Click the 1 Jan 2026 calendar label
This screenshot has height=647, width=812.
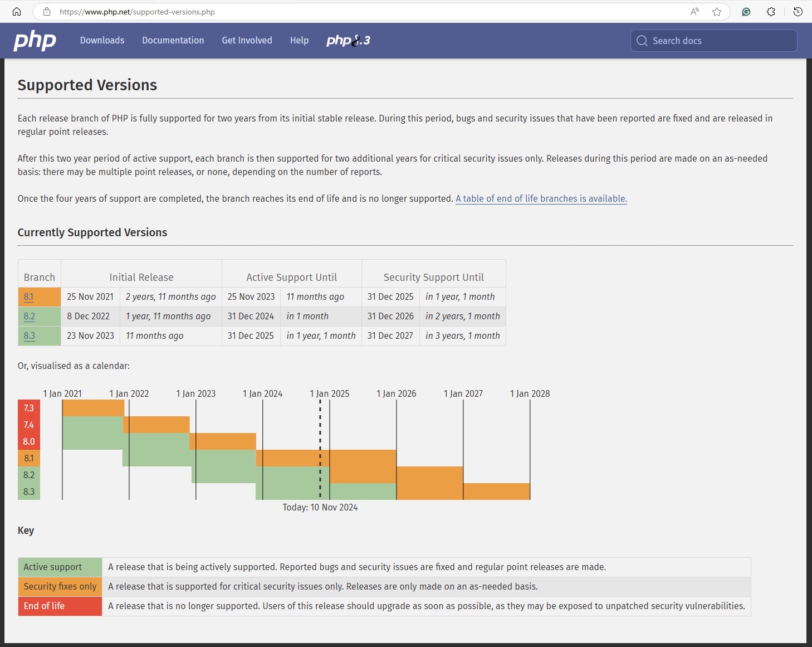(397, 393)
